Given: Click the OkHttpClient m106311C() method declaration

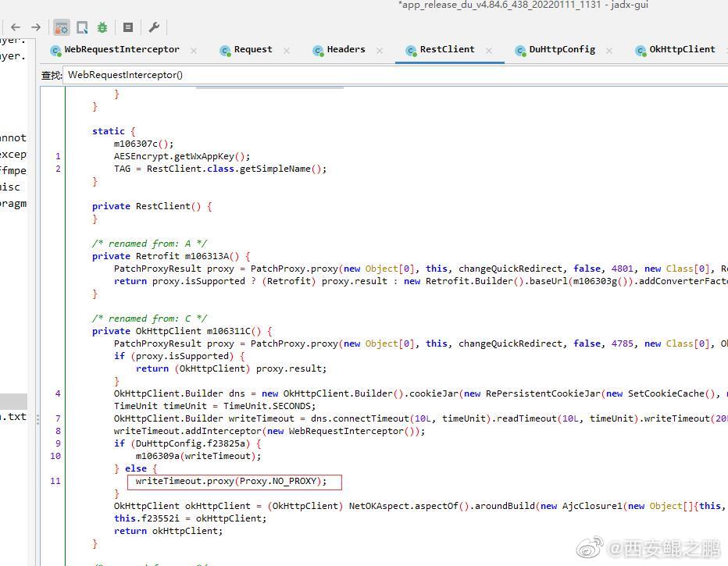Looking at the screenshot, I should 182,331.
